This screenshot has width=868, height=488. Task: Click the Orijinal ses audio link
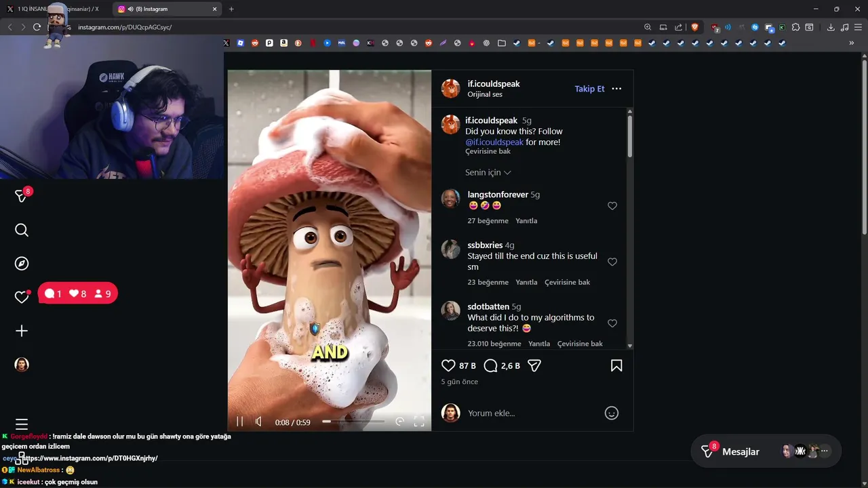pyautogui.click(x=485, y=95)
